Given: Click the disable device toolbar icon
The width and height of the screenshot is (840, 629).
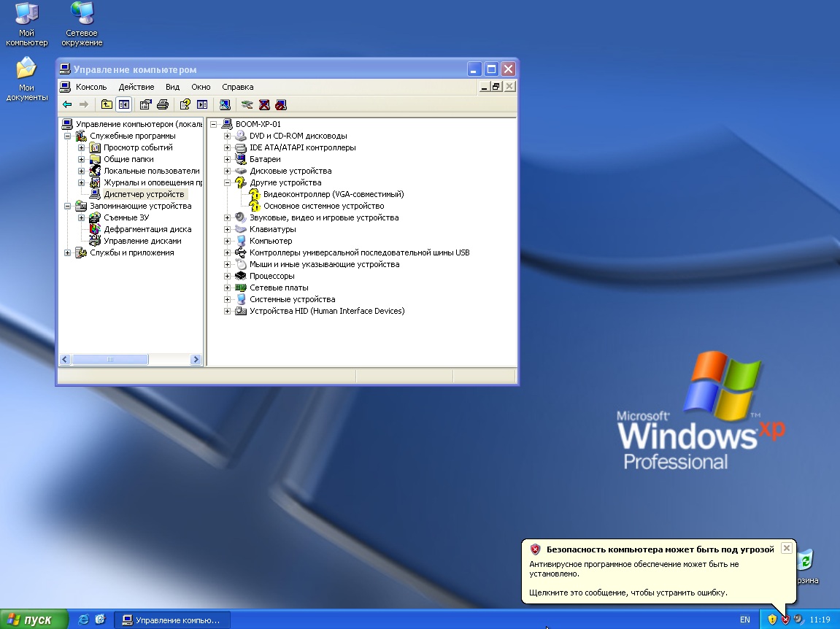Looking at the screenshot, I should click(x=281, y=104).
